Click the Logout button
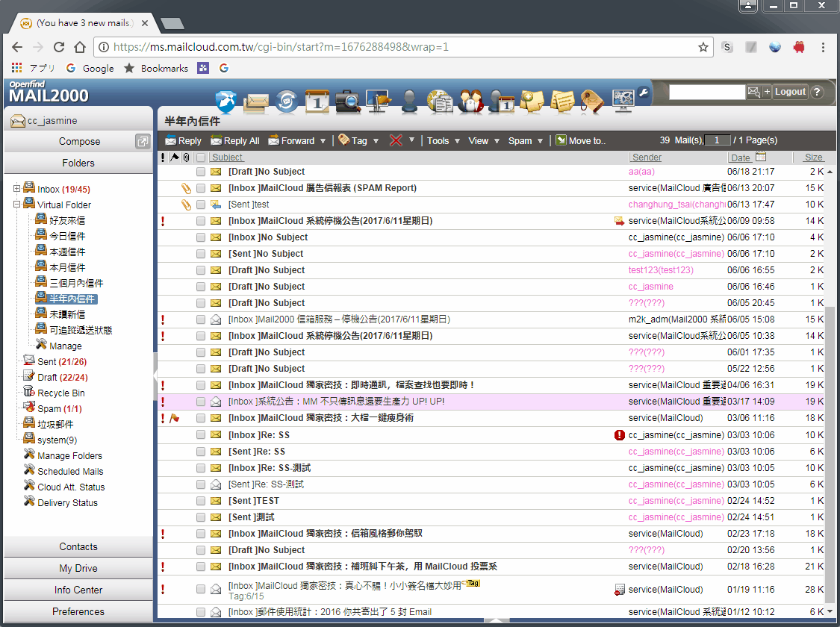Image resolution: width=840 pixels, height=627 pixels. tap(790, 92)
